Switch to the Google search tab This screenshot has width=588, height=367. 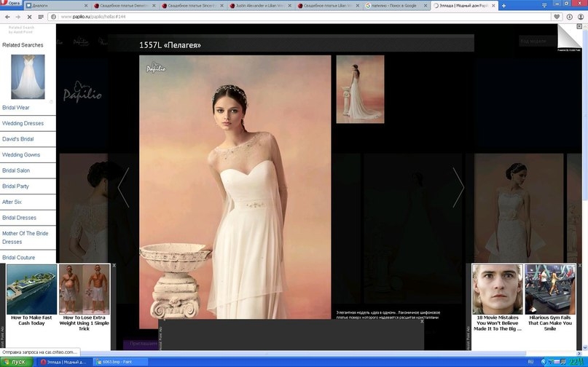pyautogui.click(x=397, y=5)
